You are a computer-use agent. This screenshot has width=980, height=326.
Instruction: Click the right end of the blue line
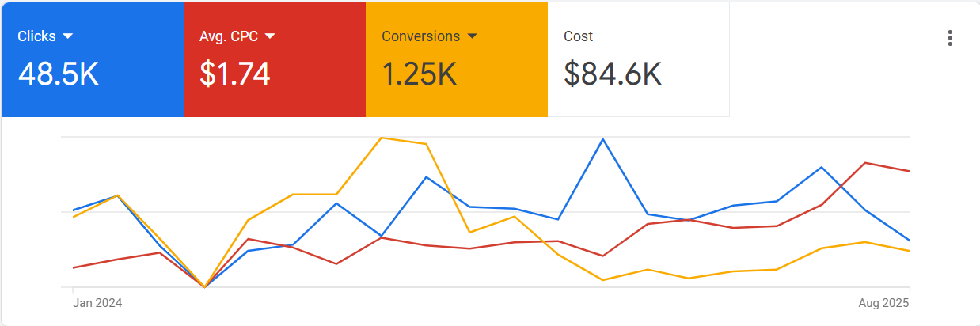click(x=909, y=240)
